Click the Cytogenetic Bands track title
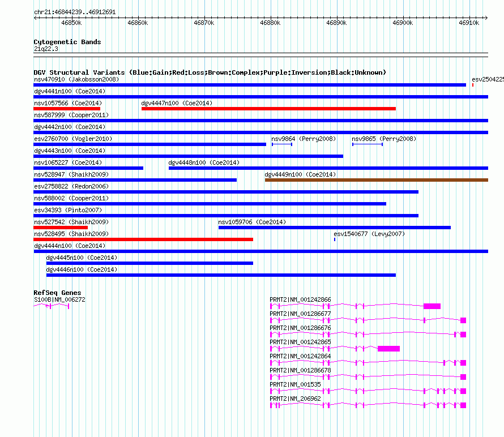 coord(67,42)
